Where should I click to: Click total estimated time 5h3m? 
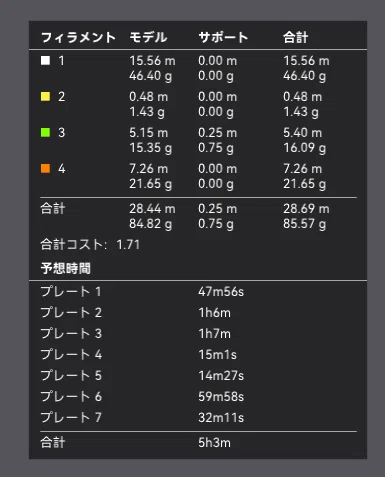click(214, 443)
